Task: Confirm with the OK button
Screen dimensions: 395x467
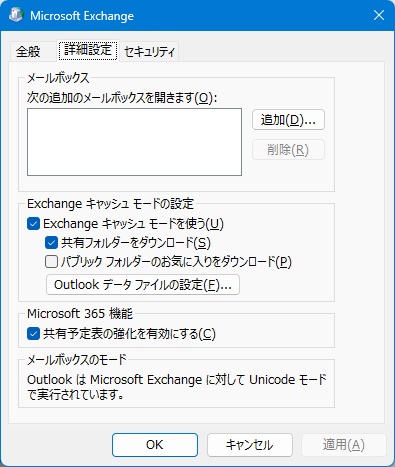Action: (x=155, y=445)
